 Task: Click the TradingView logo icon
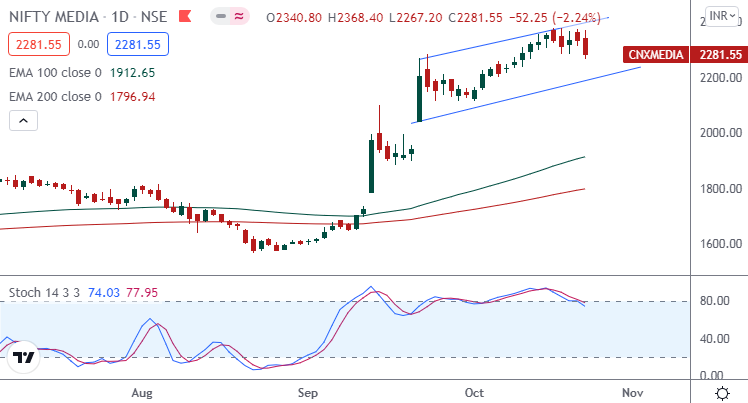click(x=24, y=357)
